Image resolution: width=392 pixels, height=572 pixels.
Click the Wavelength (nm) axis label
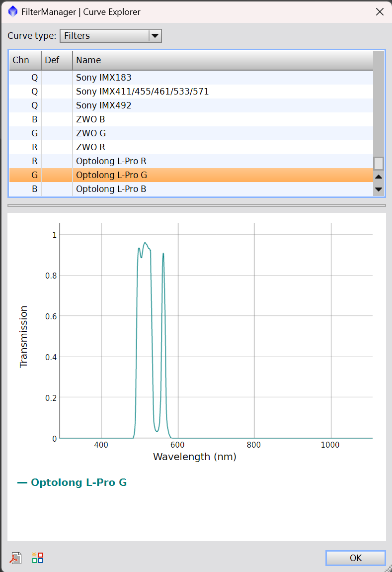pos(195,457)
